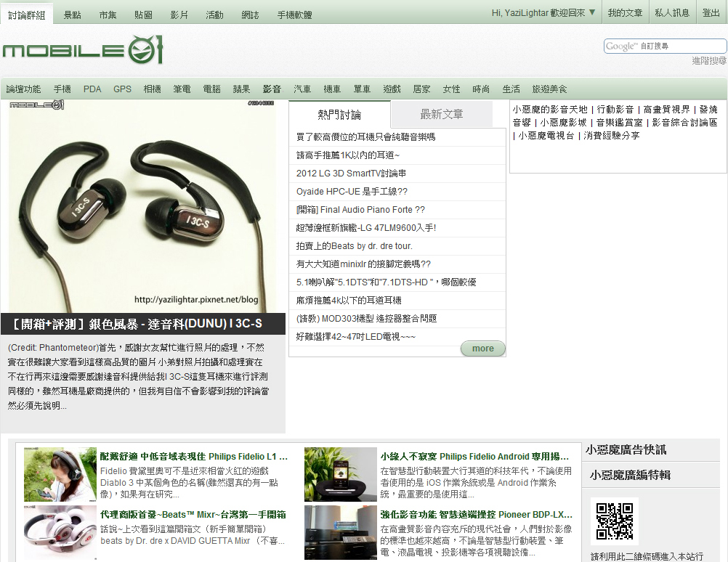
Task: Open thread 買了較高價位的耳機只會純聽音樂嗎
Action: pyautogui.click(x=366, y=137)
